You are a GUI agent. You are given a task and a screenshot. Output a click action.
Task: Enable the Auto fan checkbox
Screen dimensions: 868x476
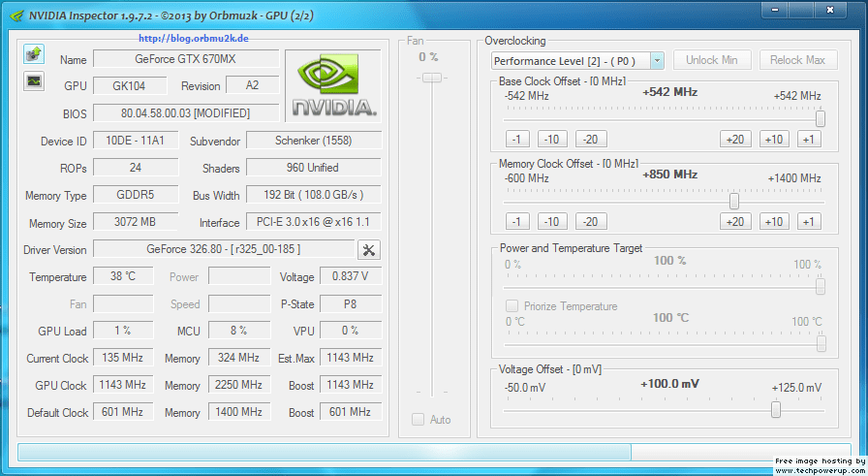click(x=418, y=420)
